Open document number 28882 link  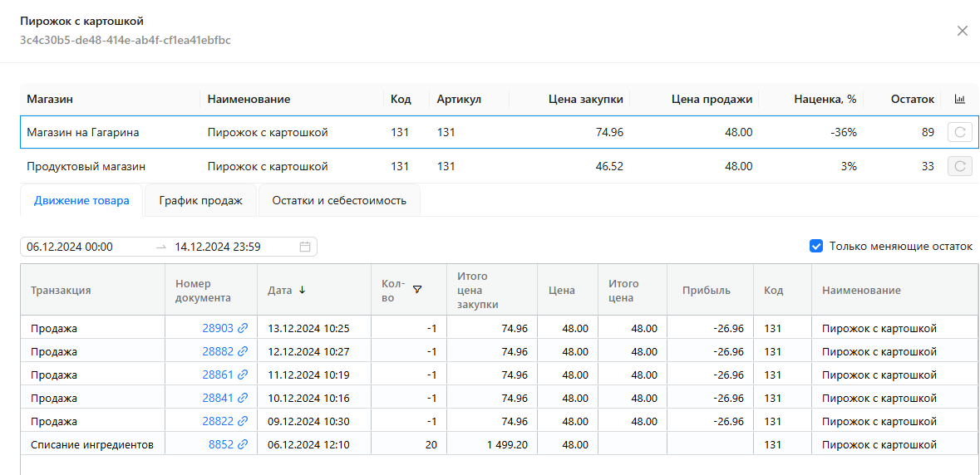[x=217, y=352]
